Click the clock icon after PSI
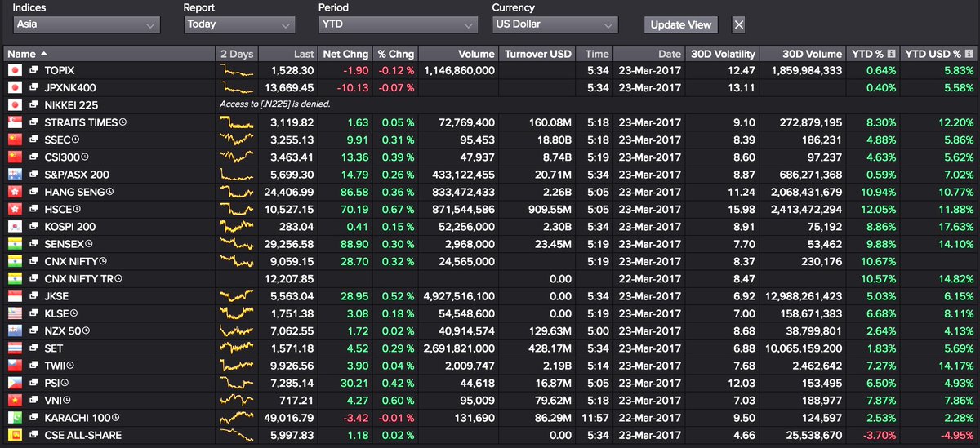 [63, 384]
